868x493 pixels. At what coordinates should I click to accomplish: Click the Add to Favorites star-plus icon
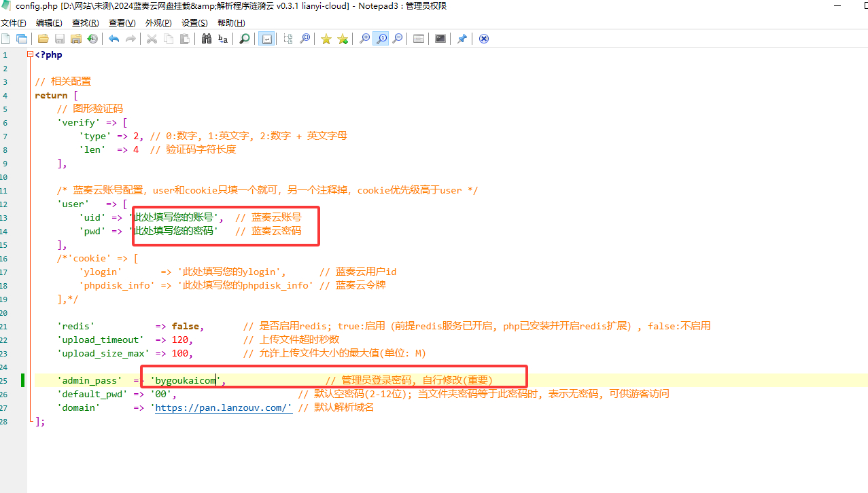[343, 39]
